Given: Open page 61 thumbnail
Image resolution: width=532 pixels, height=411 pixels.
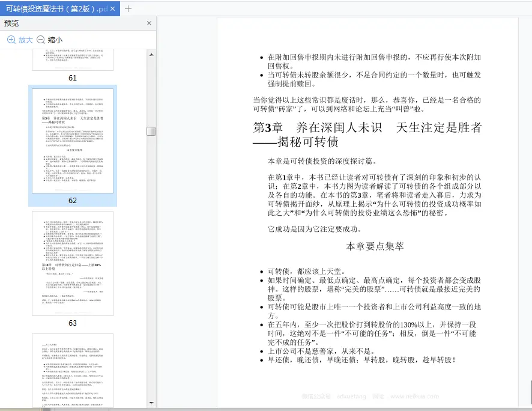Looking at the screenshot, I should (73, 59).
